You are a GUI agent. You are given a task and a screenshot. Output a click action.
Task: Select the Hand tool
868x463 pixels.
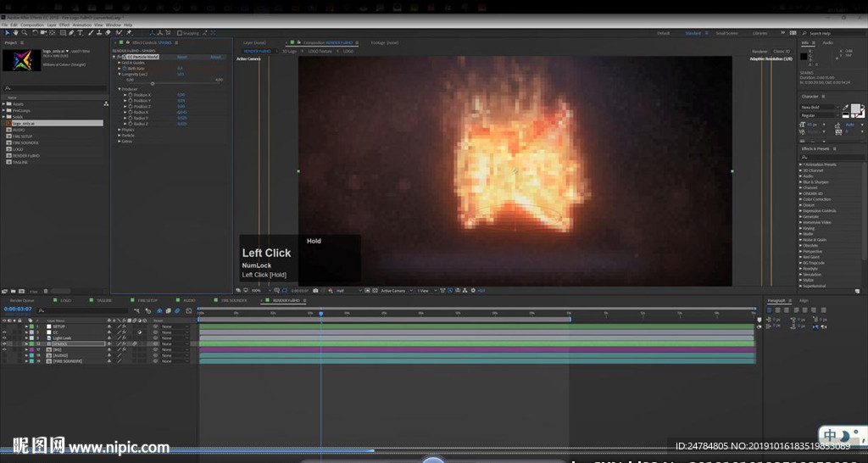point(15,33)
